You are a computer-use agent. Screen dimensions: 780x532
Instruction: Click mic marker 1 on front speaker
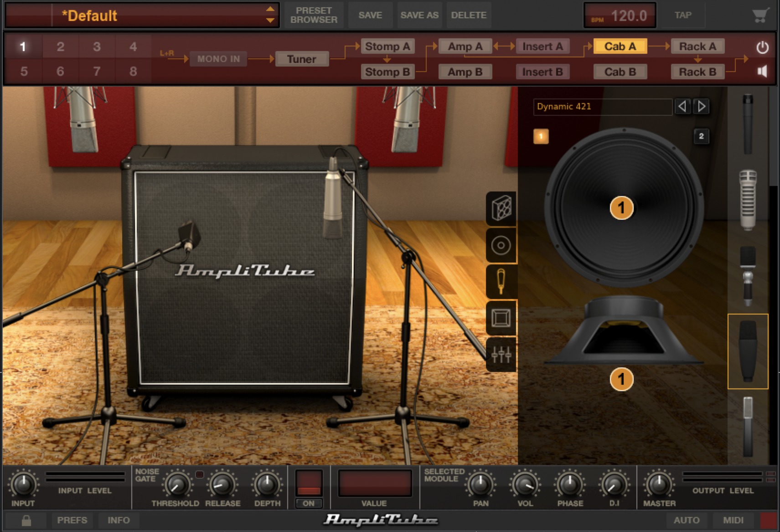[621, 208]
